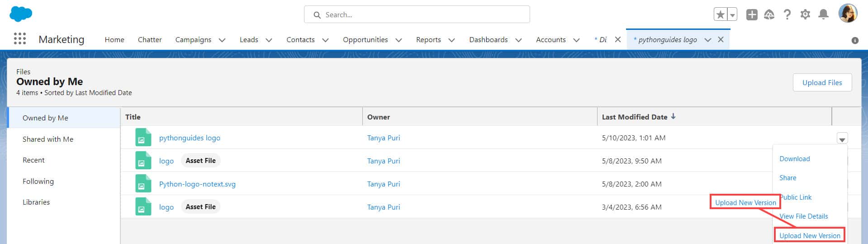
Task: Open the pythonguides logo file link
Action: (190, 138)
